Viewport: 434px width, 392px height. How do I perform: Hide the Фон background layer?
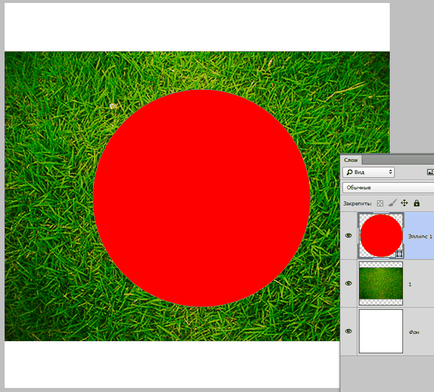349,331
